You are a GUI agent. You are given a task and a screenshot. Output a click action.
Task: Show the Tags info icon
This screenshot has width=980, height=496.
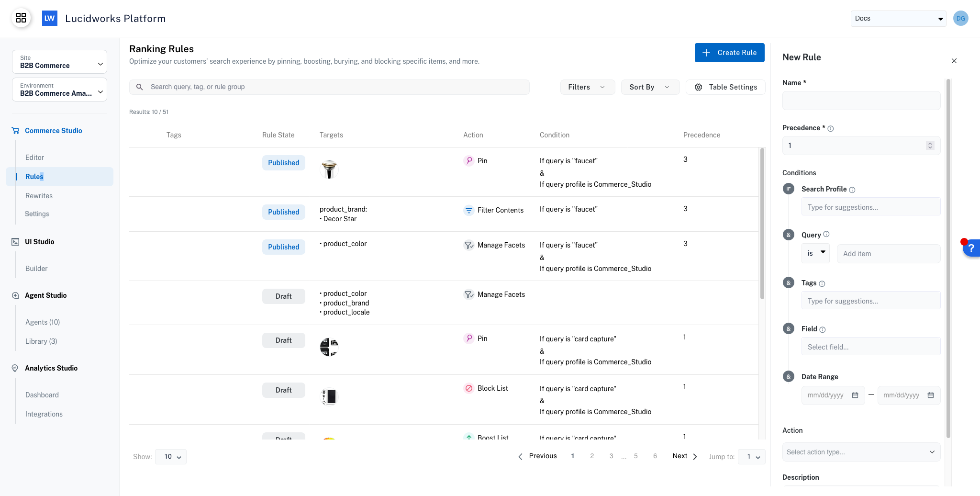pyautogui.click(x=822, y=283)
